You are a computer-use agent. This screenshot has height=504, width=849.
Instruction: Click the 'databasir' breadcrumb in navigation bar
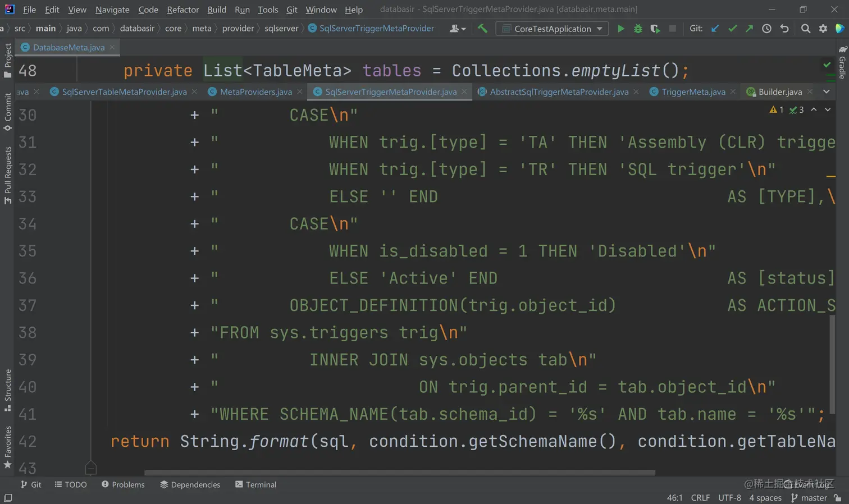tap(137, 29)
